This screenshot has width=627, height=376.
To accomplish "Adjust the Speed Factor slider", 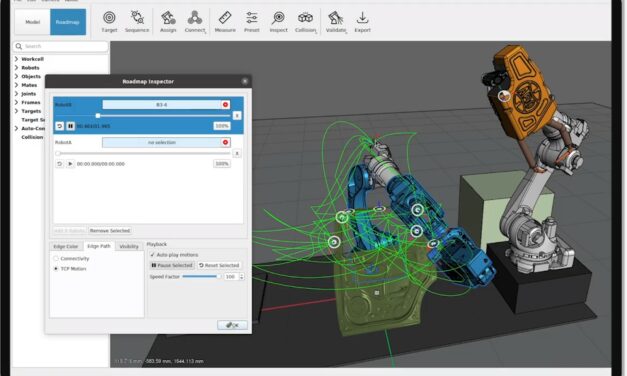I will [202, 276].
